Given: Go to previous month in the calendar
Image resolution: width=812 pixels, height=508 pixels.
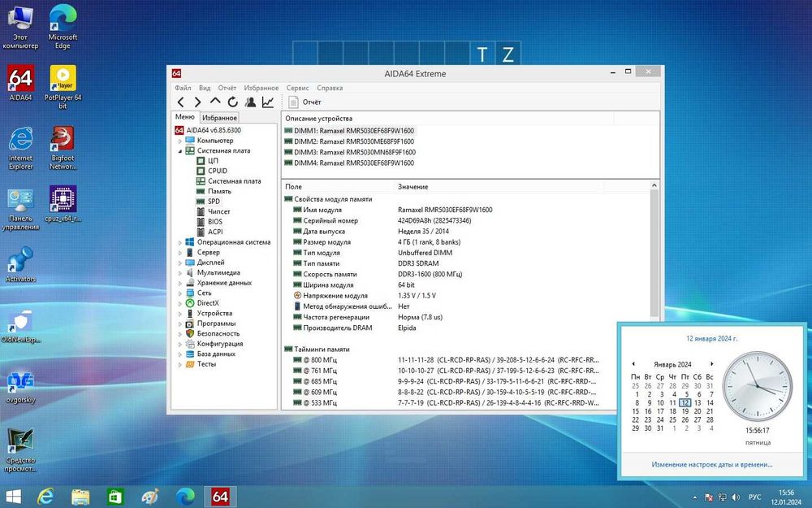Looking at the screenshot, I should coord(633,364).
